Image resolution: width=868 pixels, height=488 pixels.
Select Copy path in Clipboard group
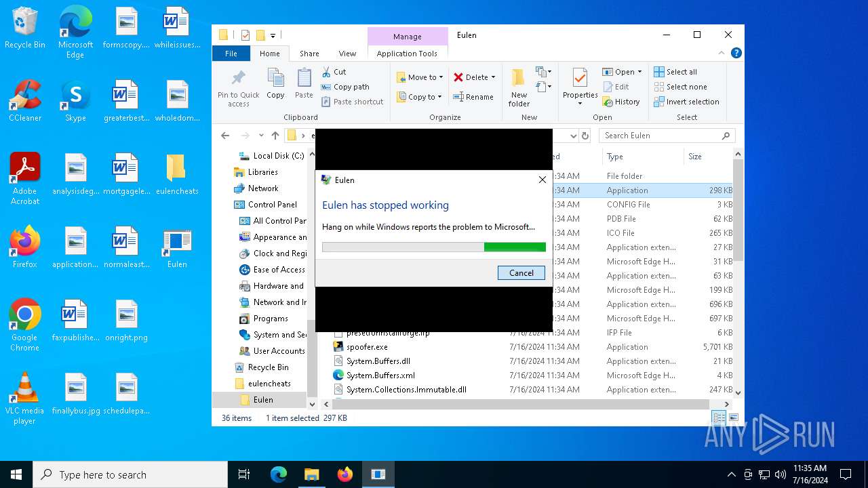(345, 87)
